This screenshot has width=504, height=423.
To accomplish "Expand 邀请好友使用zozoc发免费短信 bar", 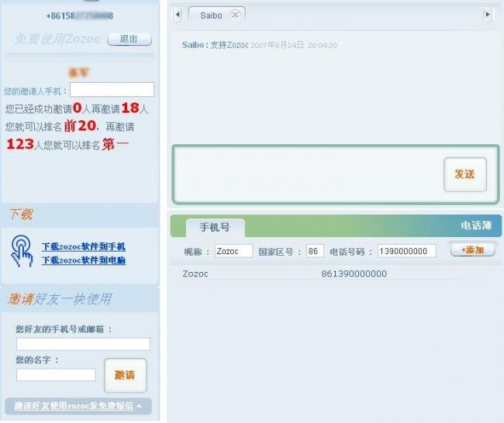I will [78, 406].
